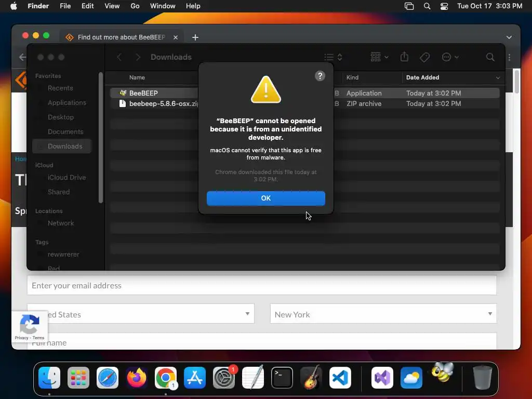Select the BeeBEEP tab in Chrome
532x399 pixels.
121,37
